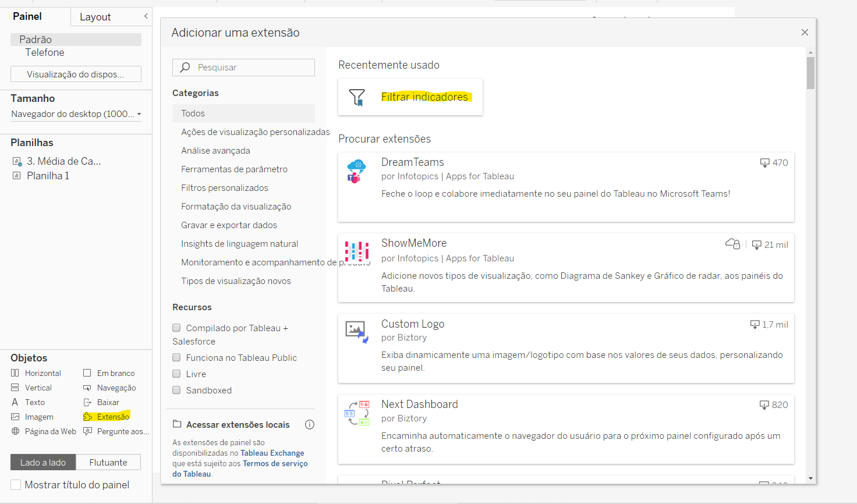
Task: Open the Next Dashboard extension title
Action: pos(419,404)
